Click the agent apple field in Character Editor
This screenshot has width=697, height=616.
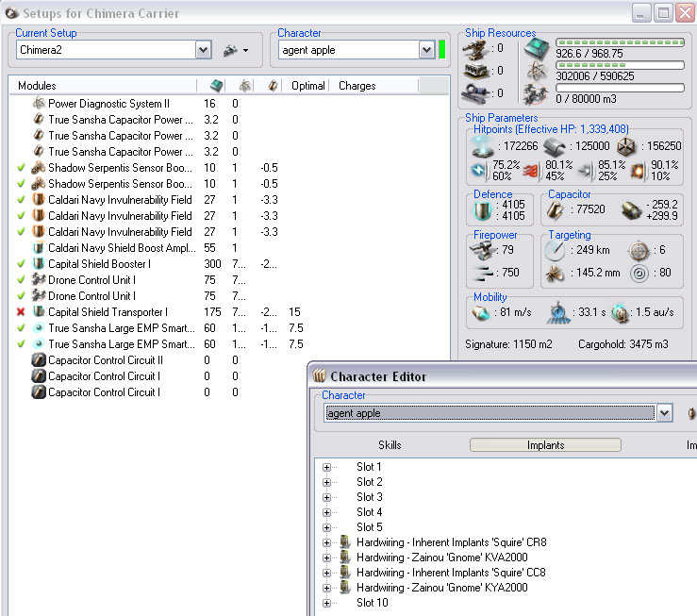490,413
